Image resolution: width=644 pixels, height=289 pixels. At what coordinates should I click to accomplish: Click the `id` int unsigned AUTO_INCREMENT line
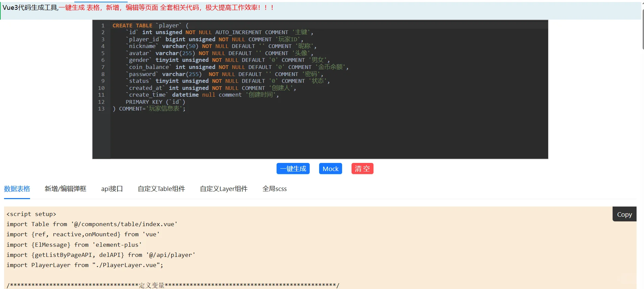(x=220, y=32)
